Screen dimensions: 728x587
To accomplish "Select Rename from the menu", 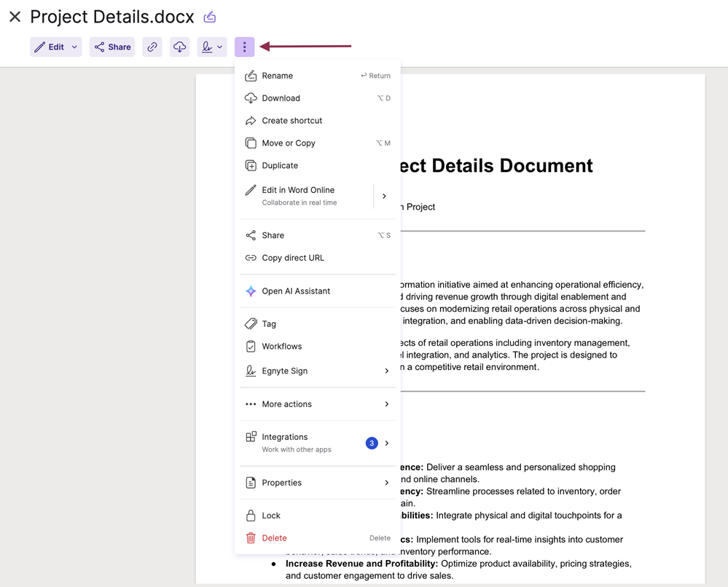I will point(318,76).
